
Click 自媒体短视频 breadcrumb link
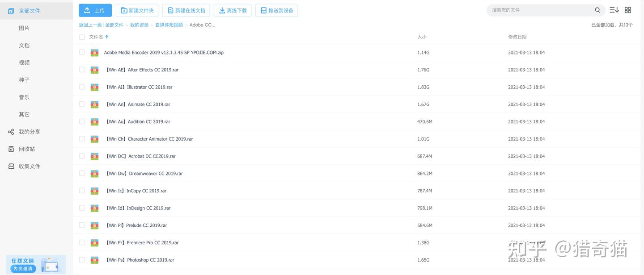point(169,25)
